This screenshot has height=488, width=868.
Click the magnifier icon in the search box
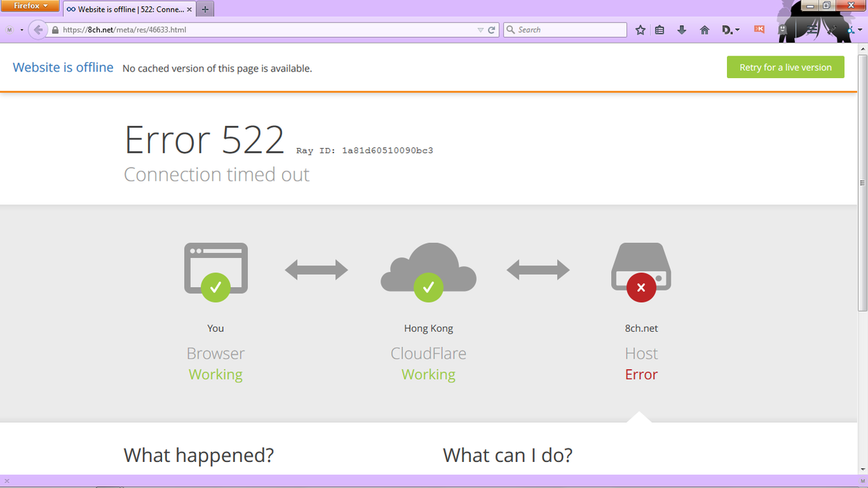coord(511,30)
